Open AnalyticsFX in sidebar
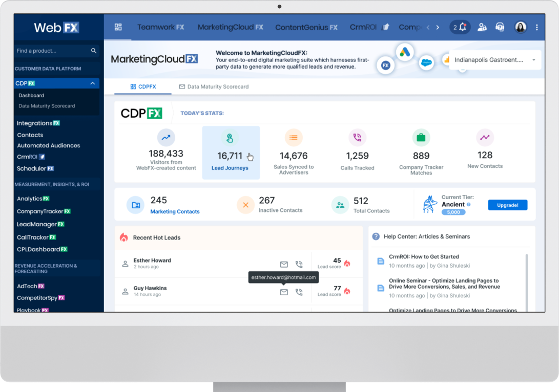This screenshot has height=392, width=559. (33, 199)
